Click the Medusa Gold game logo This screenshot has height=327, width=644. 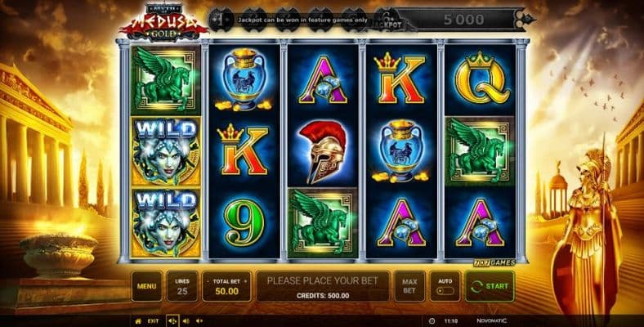pos(164,24)
